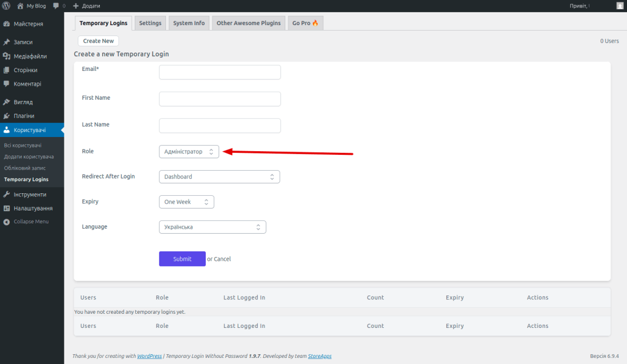Switch to the Settings tab
The image size is (627, 364).
click(x=150, y=23)
